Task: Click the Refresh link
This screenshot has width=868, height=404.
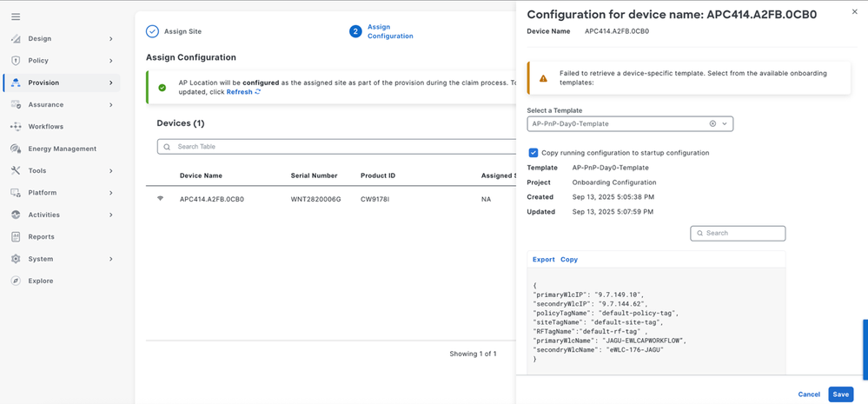Action: [239, 92]
